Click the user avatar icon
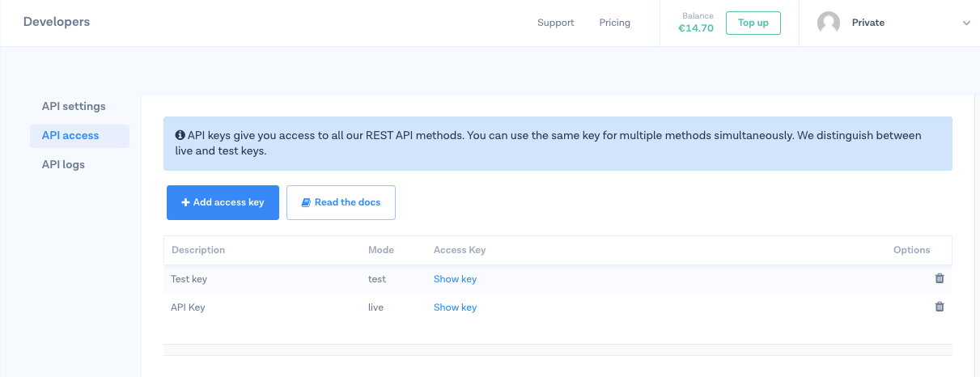Viewport: 980px width, 377px height. point(829,23)
